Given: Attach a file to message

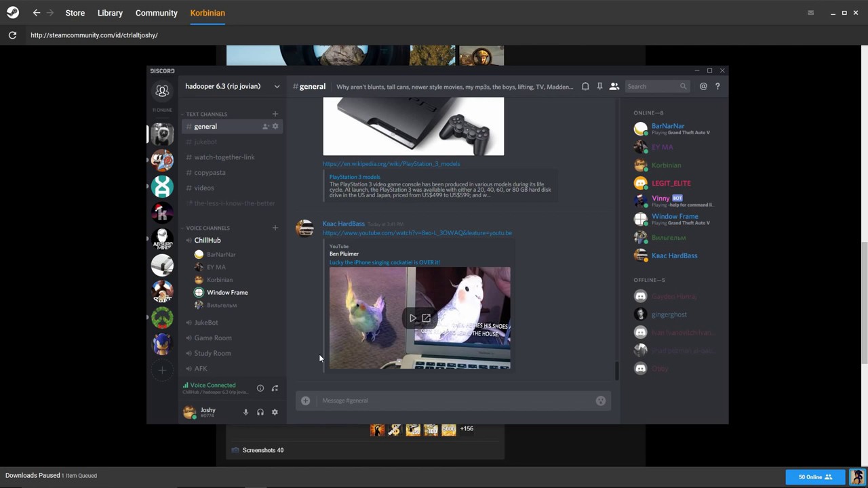Looking at the screenshot, I should click(x=306, y=401).
